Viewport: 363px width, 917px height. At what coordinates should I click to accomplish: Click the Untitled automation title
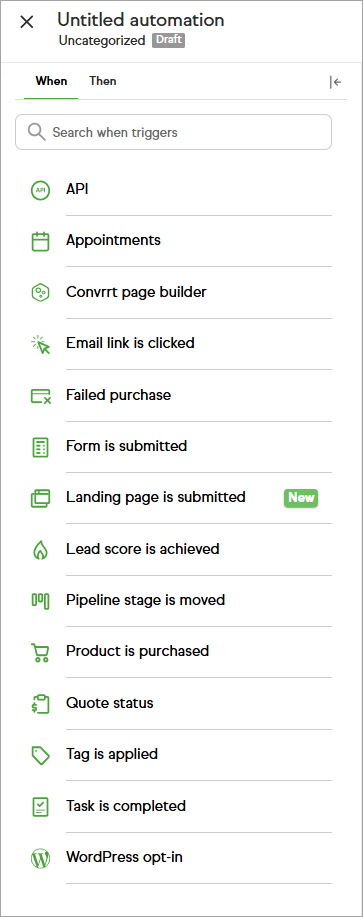140,20
